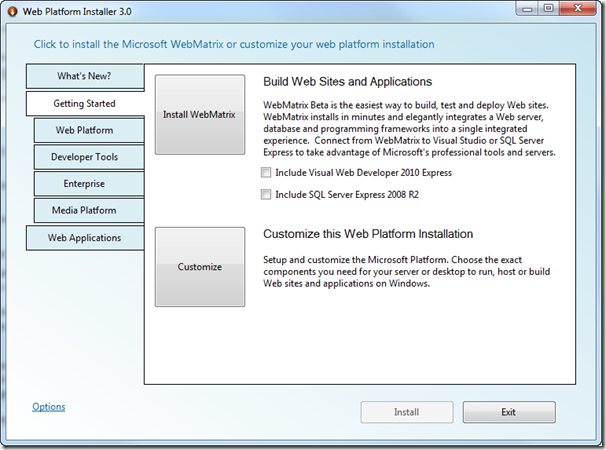
Task: Open the Media Platform tab
Action: (x=89, y=210)
